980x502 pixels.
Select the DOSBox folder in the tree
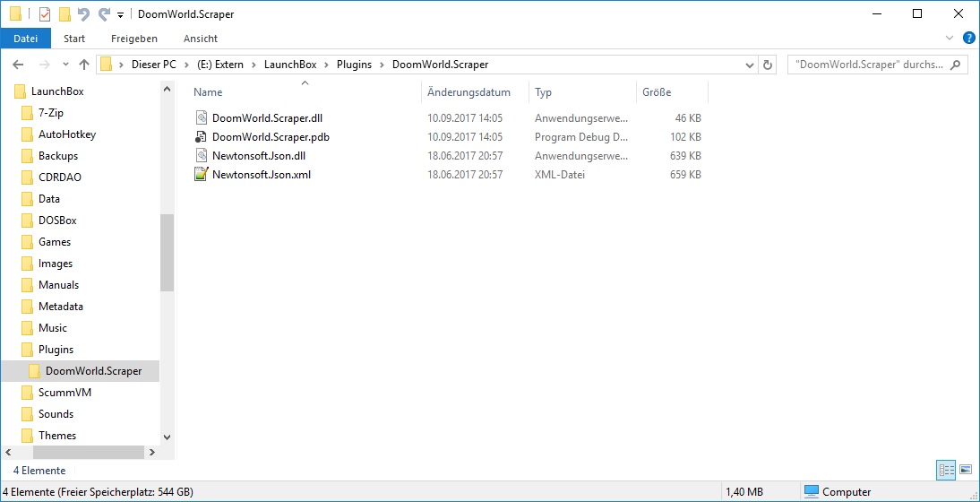point(57,220)
